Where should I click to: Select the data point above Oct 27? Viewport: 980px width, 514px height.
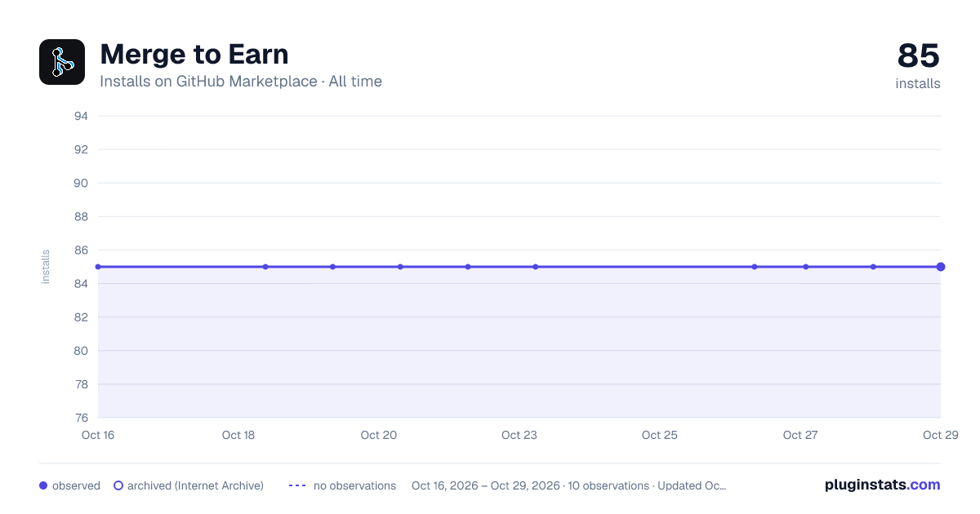806,267
